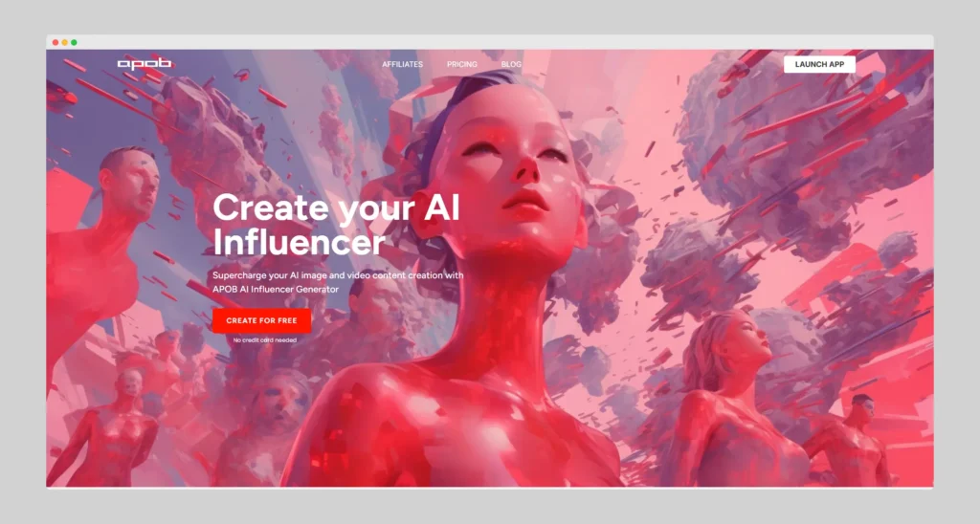Click the blurred face below the Create button
The height and width of the screenshot is (524, 980).
[x=277, y=403]
